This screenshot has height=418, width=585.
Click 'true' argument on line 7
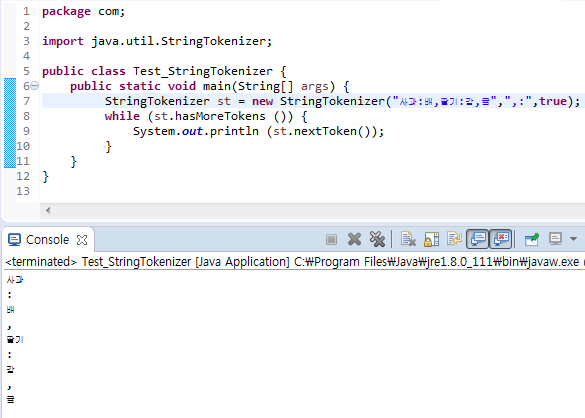point(553,101)
